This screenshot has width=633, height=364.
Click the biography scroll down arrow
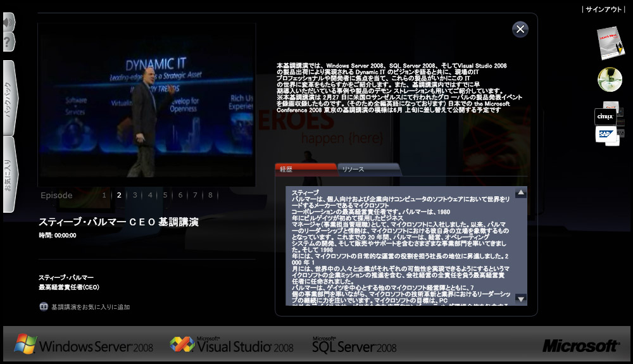tap(521, 299)
